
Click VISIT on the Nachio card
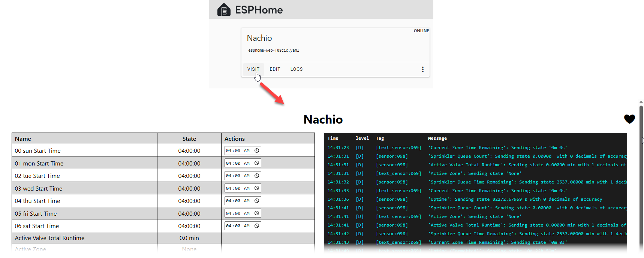(253, 69)
